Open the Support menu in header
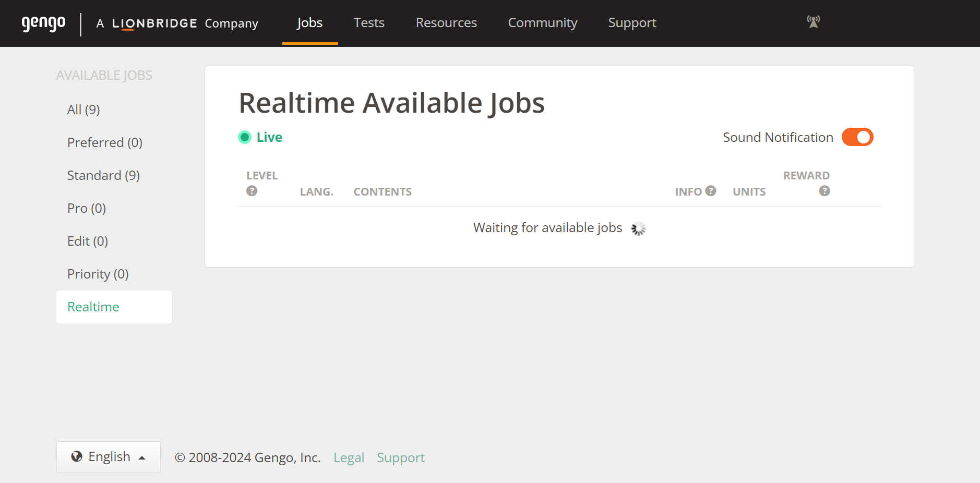 [632, 23]
